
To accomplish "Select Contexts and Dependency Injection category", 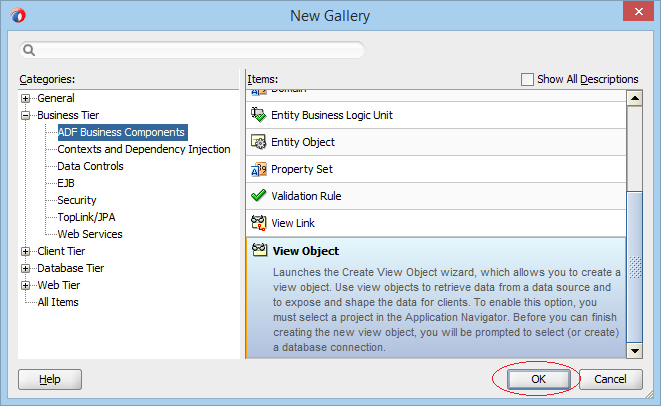I will [x=144, y=149].
